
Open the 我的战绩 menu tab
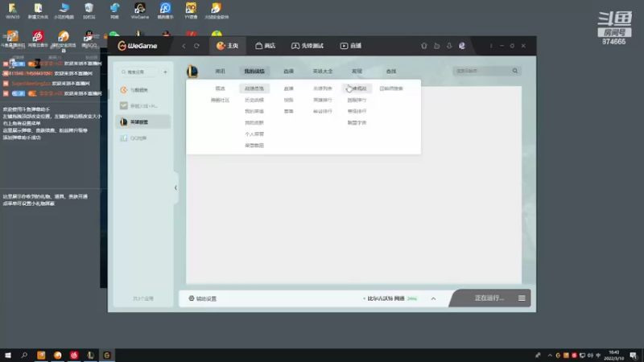(x=254, y=71)
